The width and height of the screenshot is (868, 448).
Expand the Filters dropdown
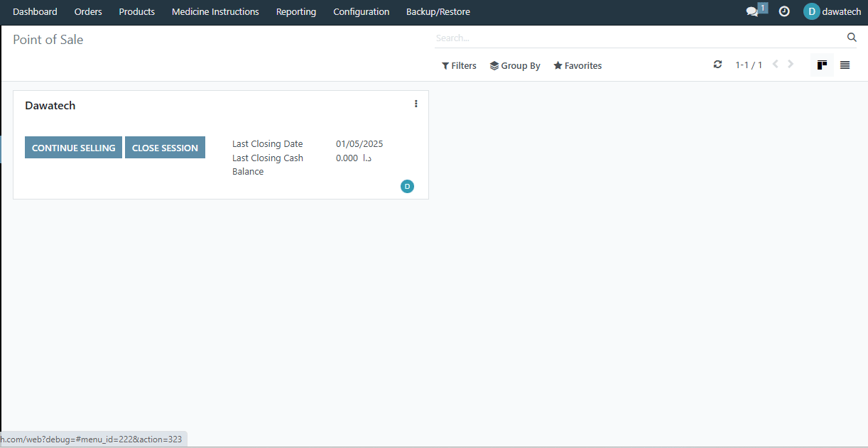pos(459,65)
